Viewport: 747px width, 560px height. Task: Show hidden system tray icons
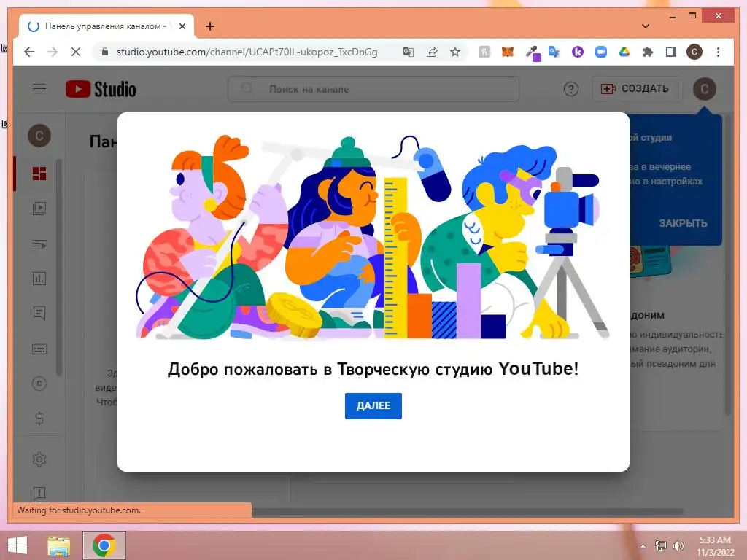pyautogui.click(x=643, y=546)
